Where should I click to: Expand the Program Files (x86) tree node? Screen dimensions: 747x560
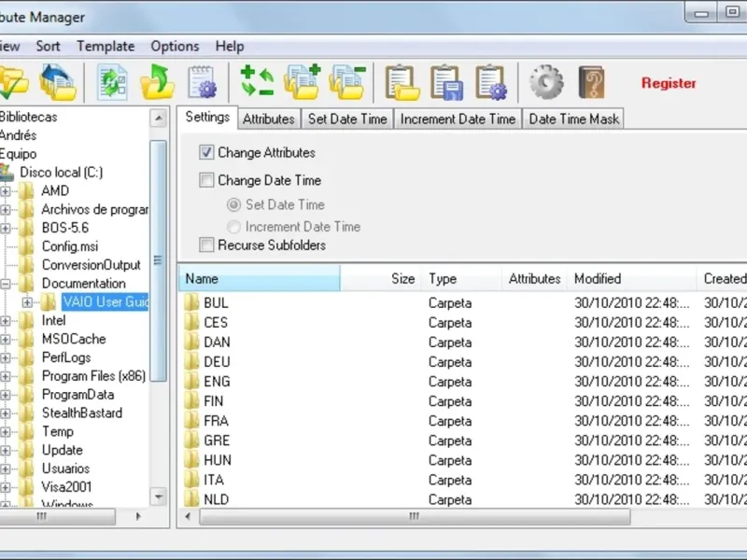(6, 377)
